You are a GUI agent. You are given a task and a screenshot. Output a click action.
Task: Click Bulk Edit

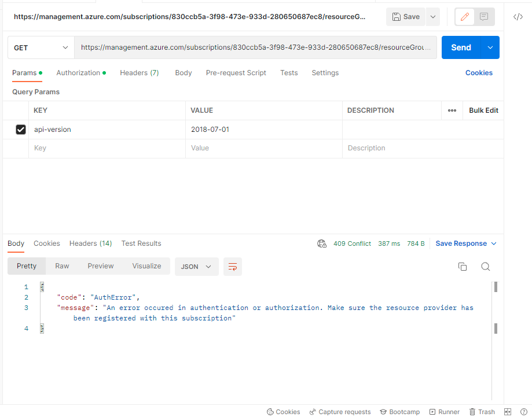[483, 110]
